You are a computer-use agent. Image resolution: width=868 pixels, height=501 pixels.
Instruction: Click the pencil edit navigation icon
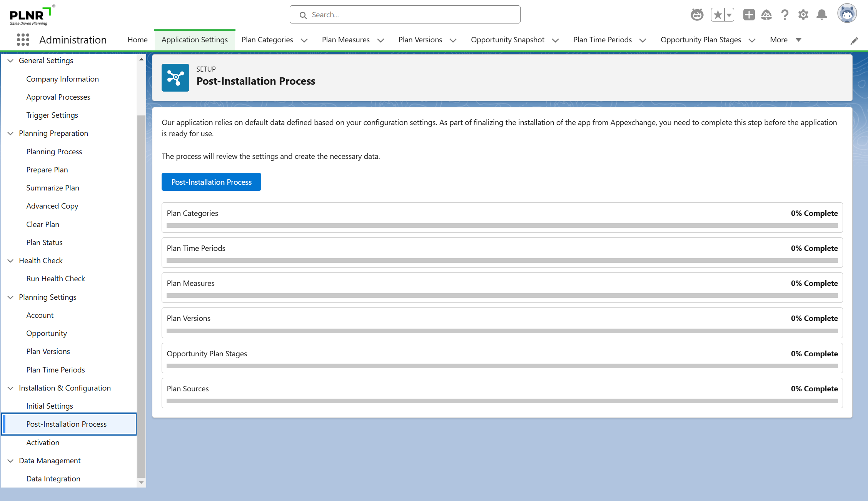[x=854, y=41]
